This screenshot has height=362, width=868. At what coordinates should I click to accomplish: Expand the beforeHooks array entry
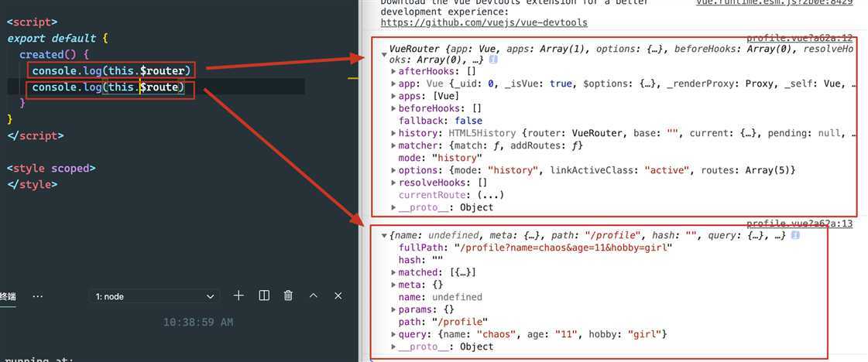pos(393,108)
